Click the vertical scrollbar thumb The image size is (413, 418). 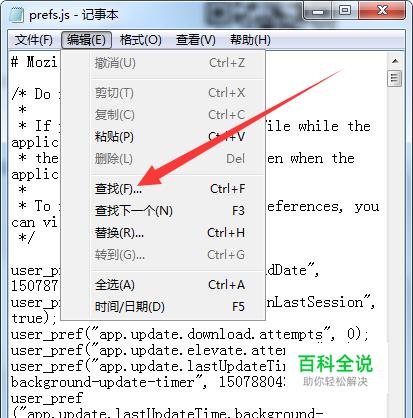[395, 79]
